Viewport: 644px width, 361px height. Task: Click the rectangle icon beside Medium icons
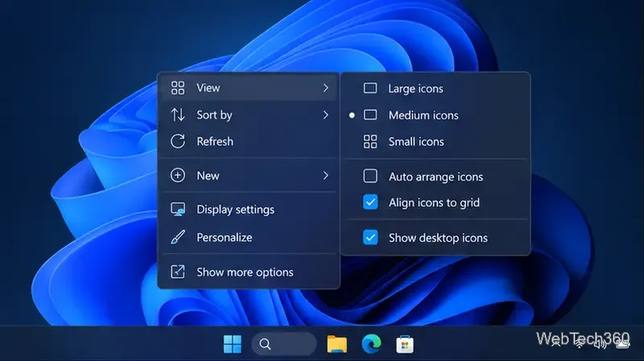coord(370,114)
